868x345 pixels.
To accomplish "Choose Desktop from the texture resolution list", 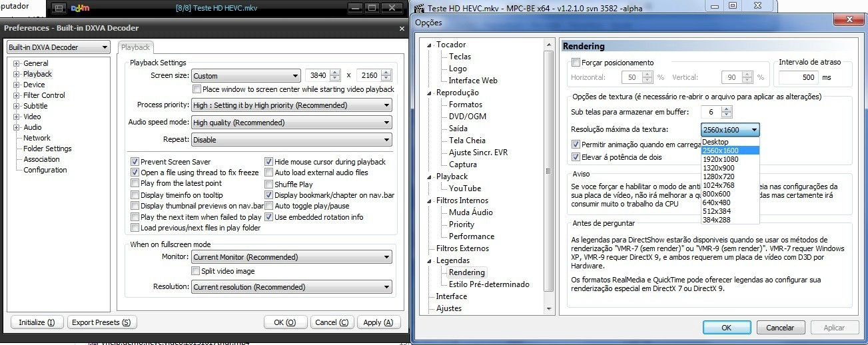I will pos(730,142).
